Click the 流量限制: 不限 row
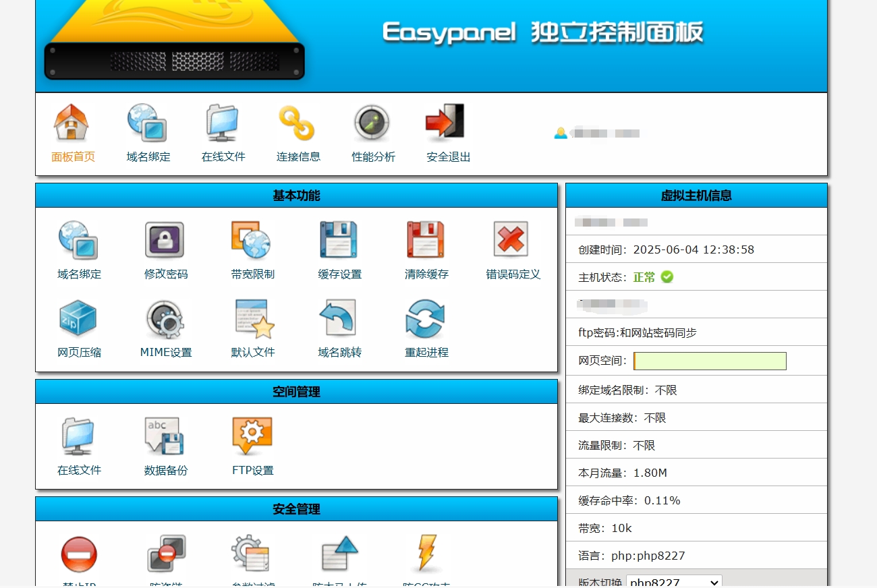 [x=696, y=445]
